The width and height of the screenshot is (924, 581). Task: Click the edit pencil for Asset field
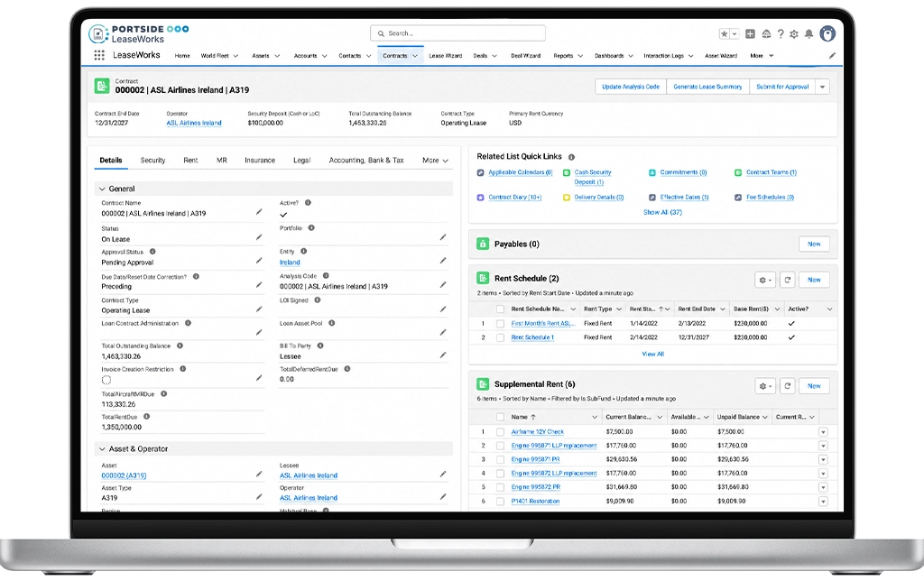click(x=259, y=474)
